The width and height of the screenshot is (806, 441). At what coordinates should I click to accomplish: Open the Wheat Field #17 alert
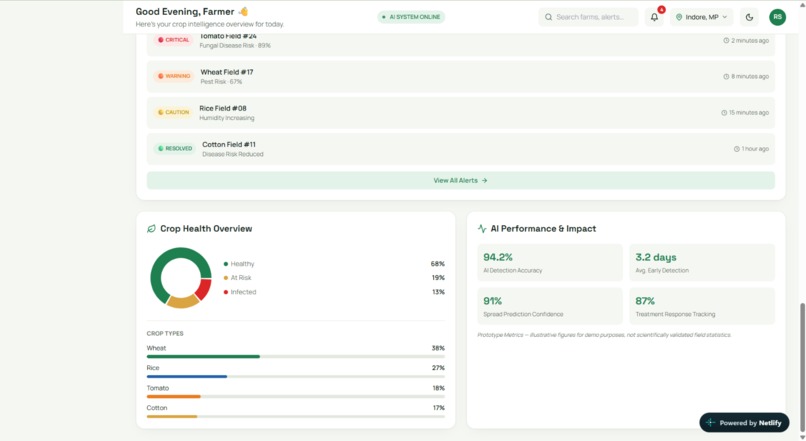coord(461,77)
